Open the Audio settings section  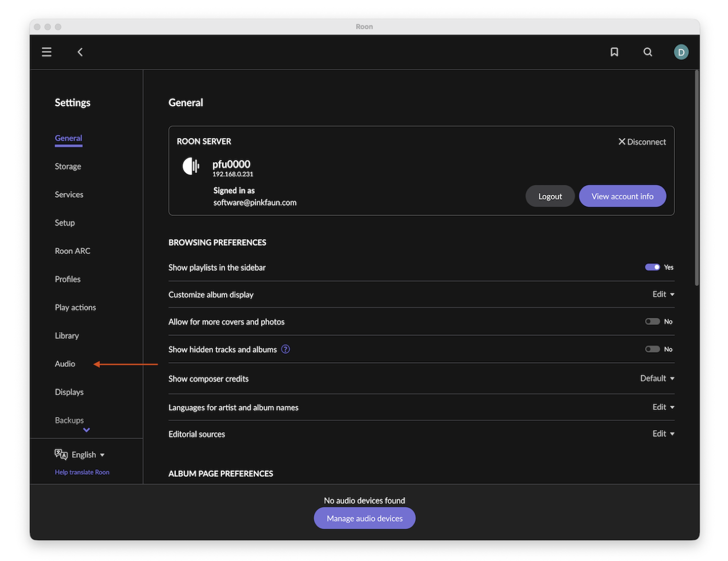[65, 364]
